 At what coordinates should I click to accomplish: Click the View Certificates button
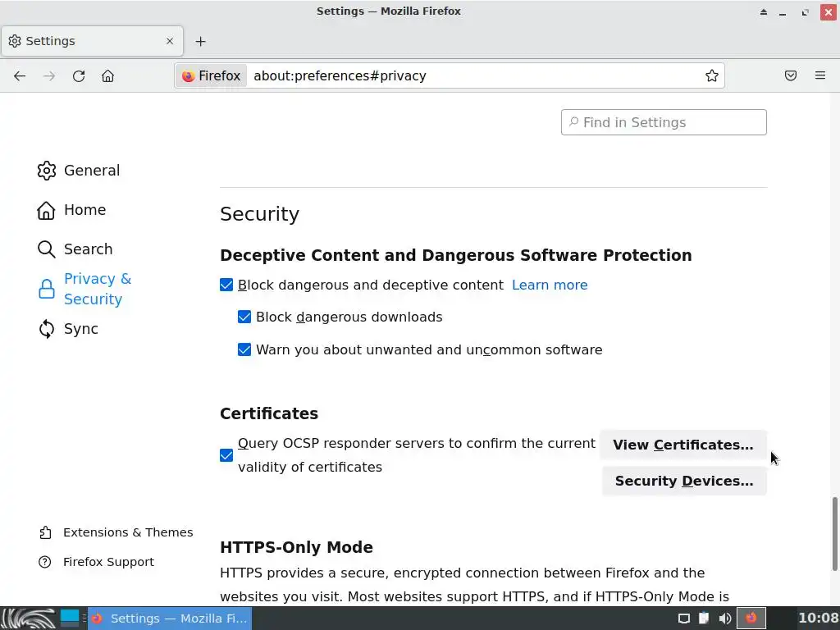[682, 445]
